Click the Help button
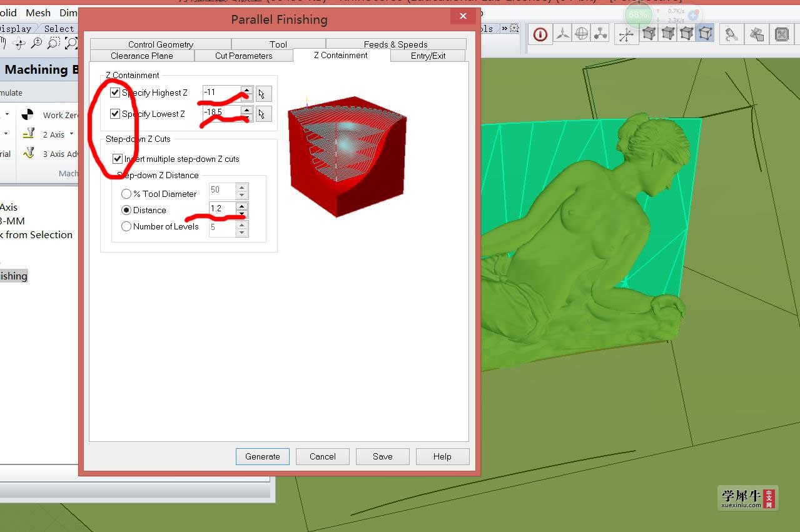 tap(442, 456)
